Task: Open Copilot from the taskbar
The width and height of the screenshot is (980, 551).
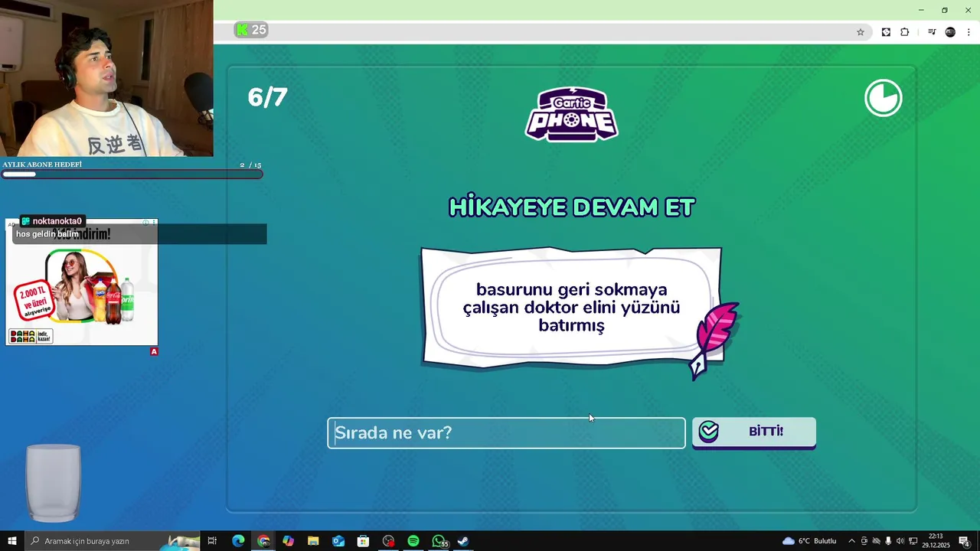Action: tap(288, 541)
